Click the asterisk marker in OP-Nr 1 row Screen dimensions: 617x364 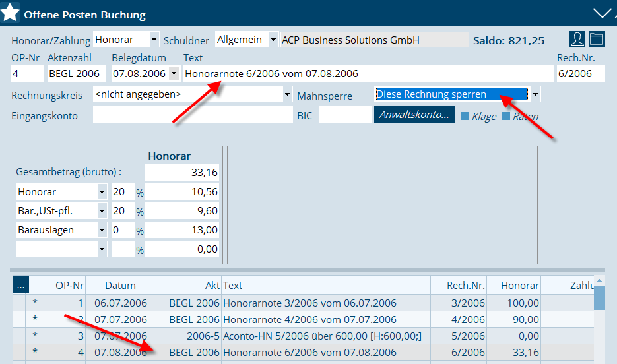(35, 303)
